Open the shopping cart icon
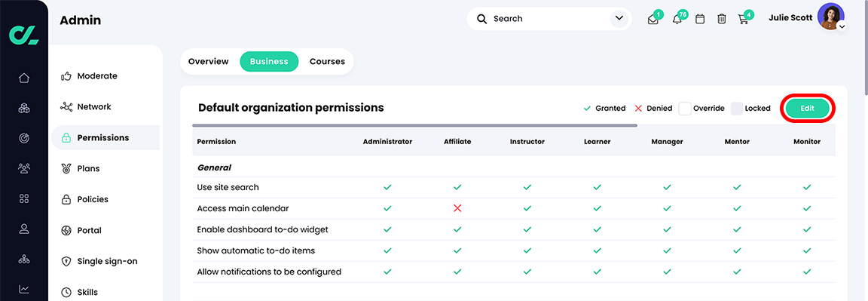868x301 pixels. point(744,20)
